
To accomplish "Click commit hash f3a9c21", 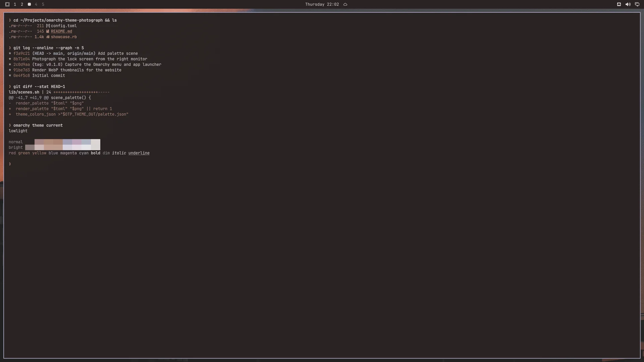I will coord(21,53).
